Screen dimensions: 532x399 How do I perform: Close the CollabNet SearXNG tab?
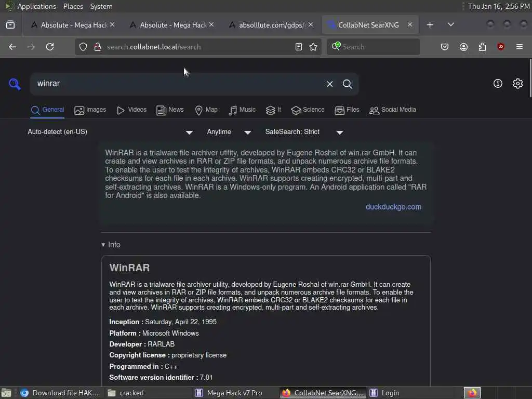410,25
